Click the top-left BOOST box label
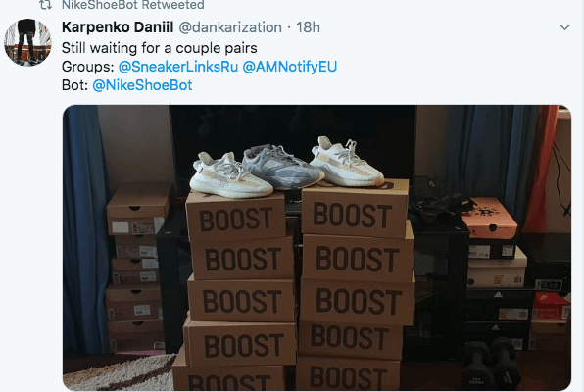The width and height of the screenshot is (584, 392). [x=236, y=220]
